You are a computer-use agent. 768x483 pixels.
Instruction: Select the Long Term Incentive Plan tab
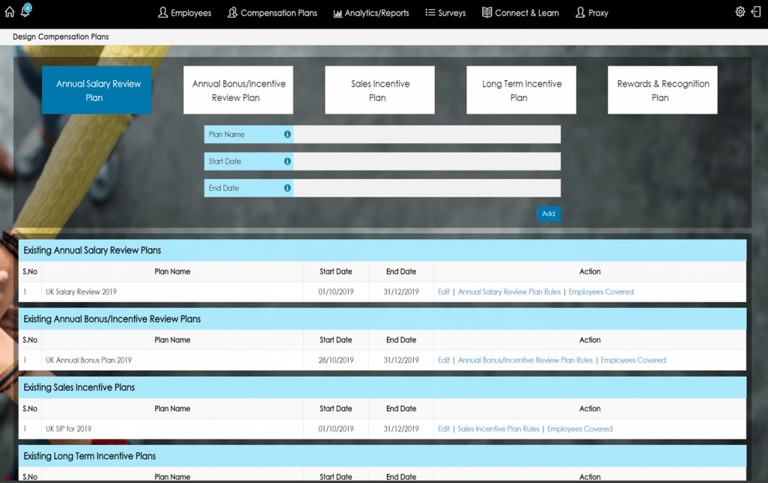(x=521, y=90)
